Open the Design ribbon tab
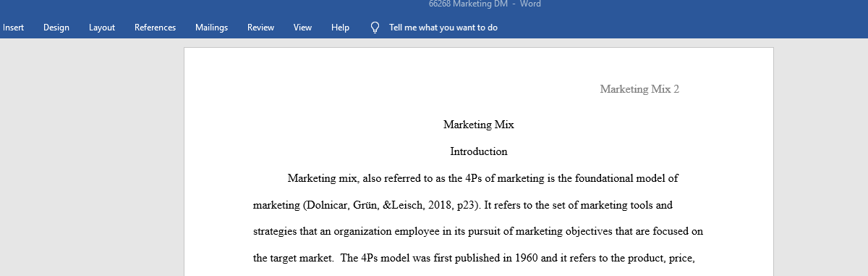868x276 pixels. click(x=56, y=28)
